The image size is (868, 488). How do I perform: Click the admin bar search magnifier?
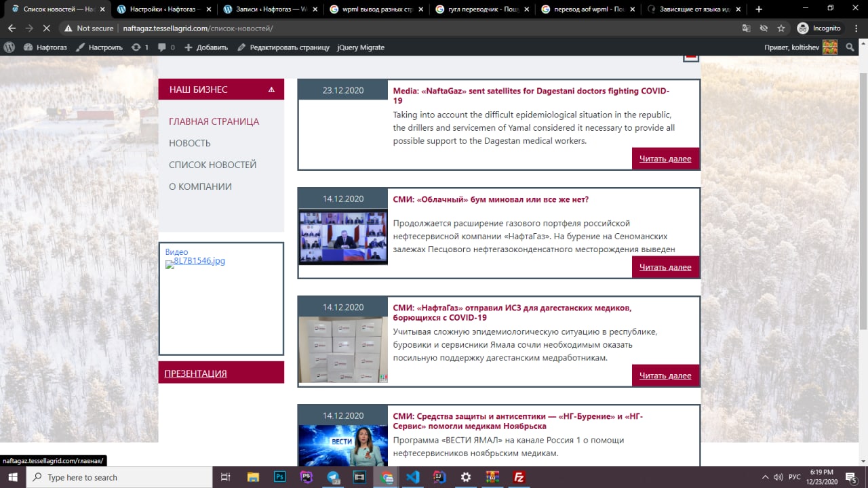850,47
